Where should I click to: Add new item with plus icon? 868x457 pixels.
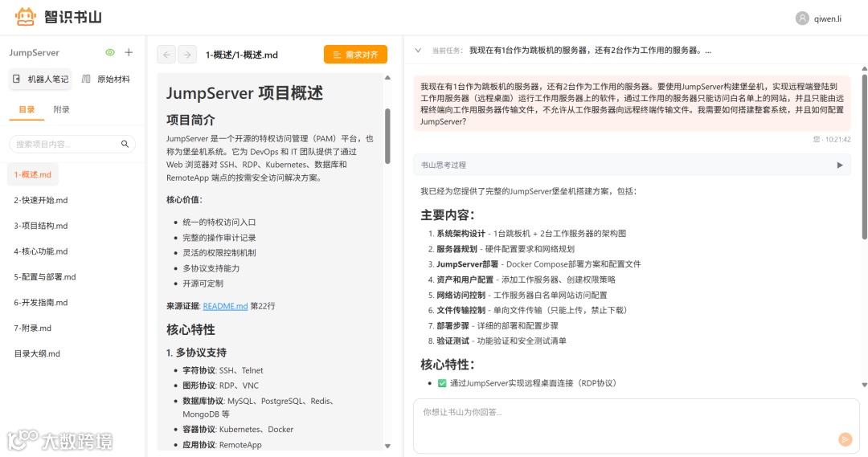129,52
